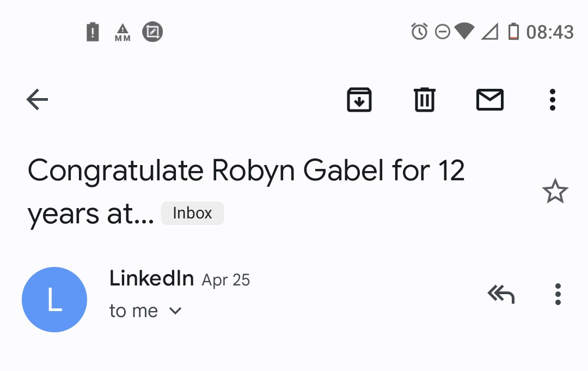Tap the alarm clock status icon
The image size is (588, 371).
(419, 32)
